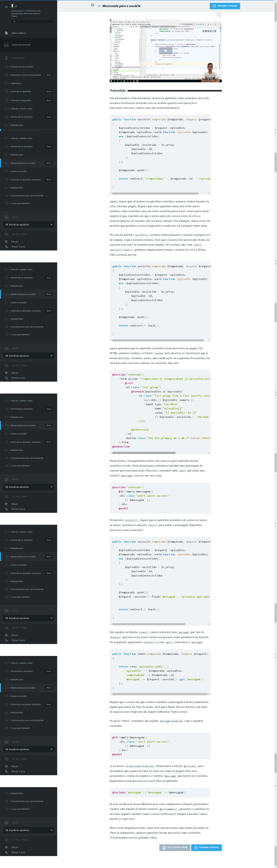Image resolution: width=277 pixels, height=868 pixels.
Task: Click bottom Próxima Atividade button
Action: [206, 847]
